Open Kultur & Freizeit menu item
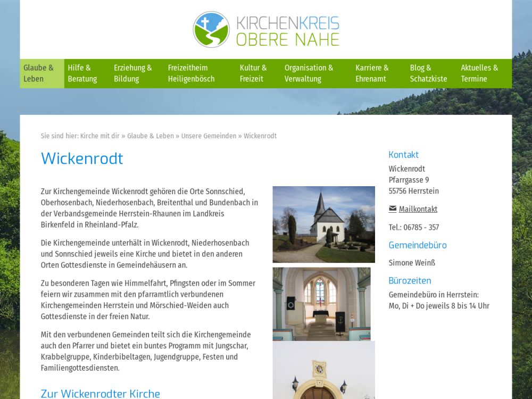532x399 pixels. coord(253,73)
